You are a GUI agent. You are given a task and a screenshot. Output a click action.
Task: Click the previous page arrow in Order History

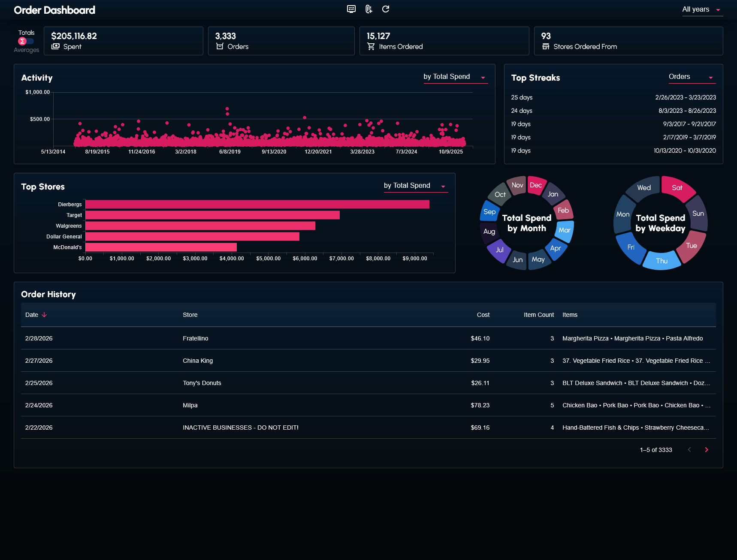[689, 450]
